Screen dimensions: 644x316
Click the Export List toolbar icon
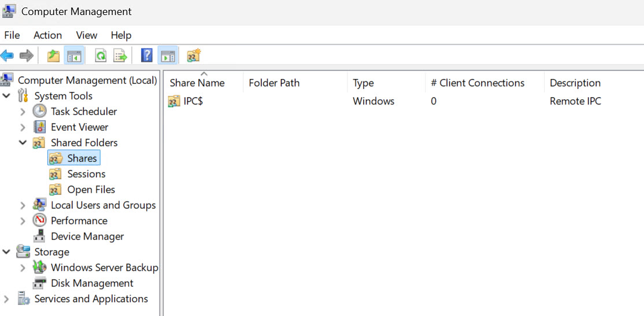pos(121,55)
